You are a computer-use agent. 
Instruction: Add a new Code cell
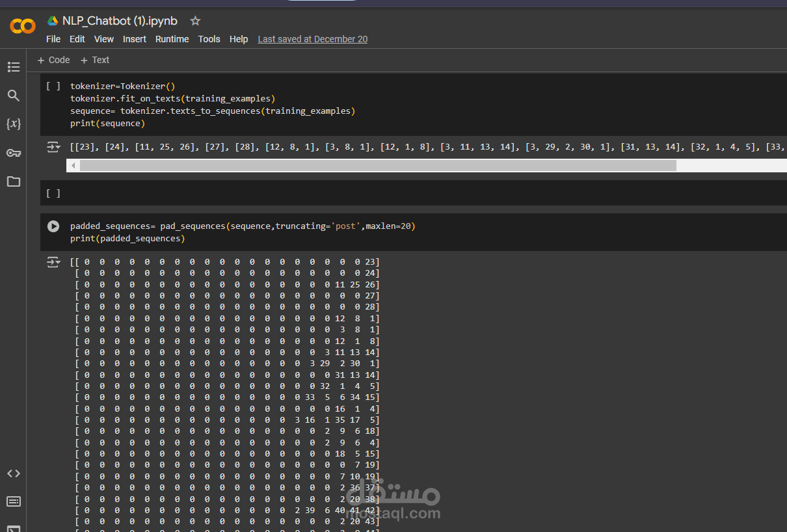click(53, 60)
